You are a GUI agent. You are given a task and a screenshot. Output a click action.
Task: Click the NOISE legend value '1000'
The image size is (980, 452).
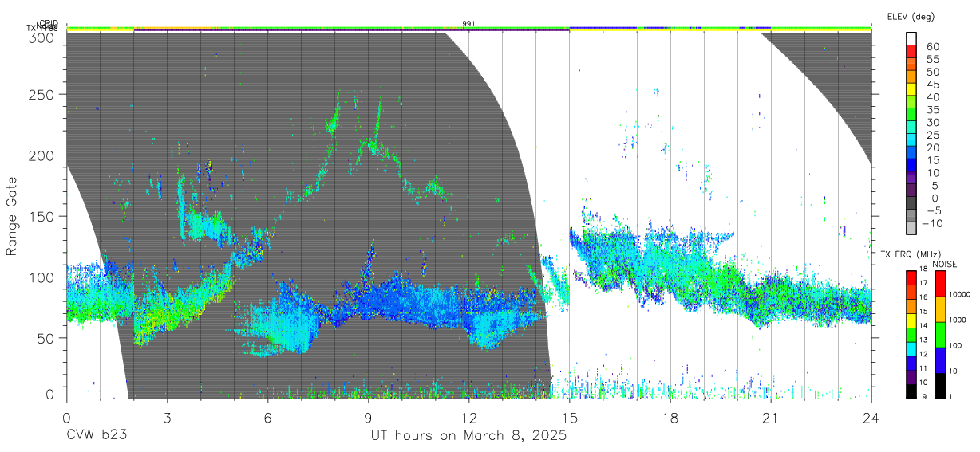958,320
